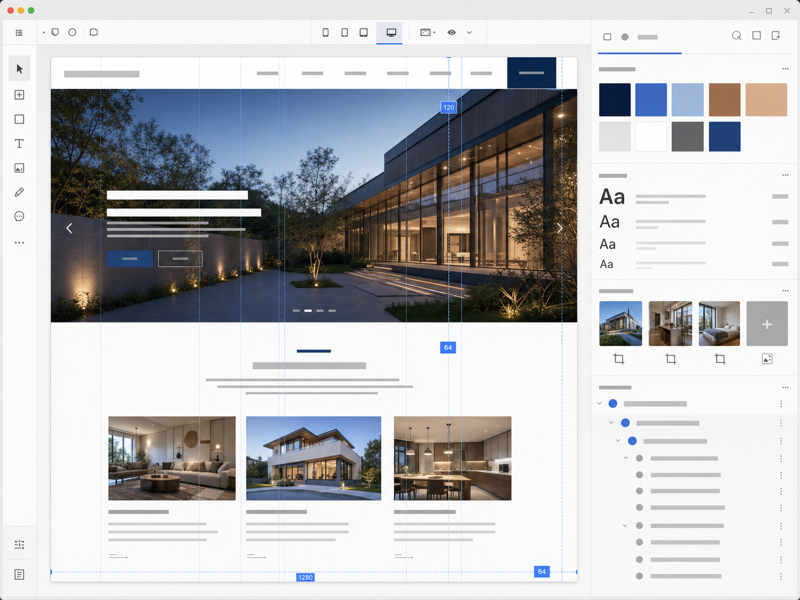The width and height of the screenshot is (800, 600).
Task: Select the desktop viewport button
Action: 391,33
